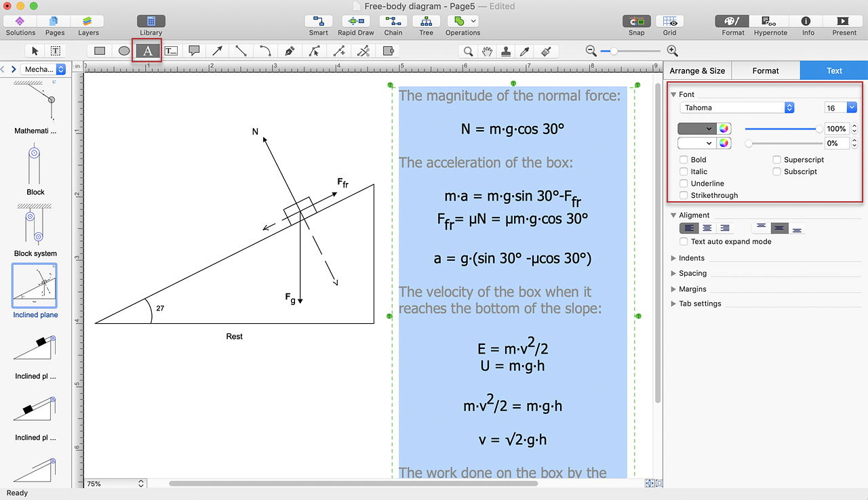Select the Inclined plane library shape
The width and height of the screenshot is (868, 500).
pos(35,286)
